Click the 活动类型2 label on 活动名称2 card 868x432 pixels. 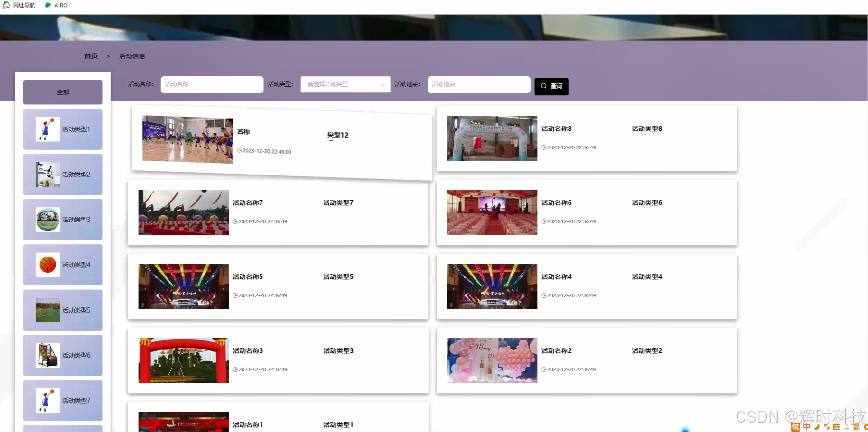coord(647,351)
